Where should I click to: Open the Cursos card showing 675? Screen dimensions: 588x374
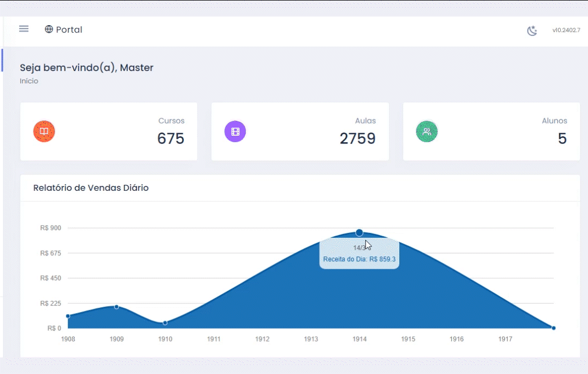(109, 131)
